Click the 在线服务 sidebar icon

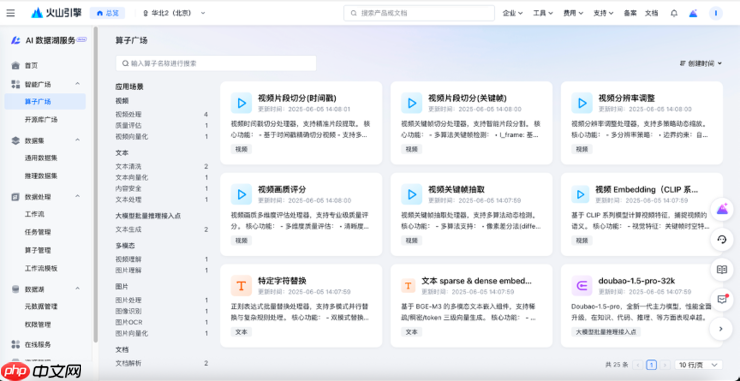click(16, 344)
